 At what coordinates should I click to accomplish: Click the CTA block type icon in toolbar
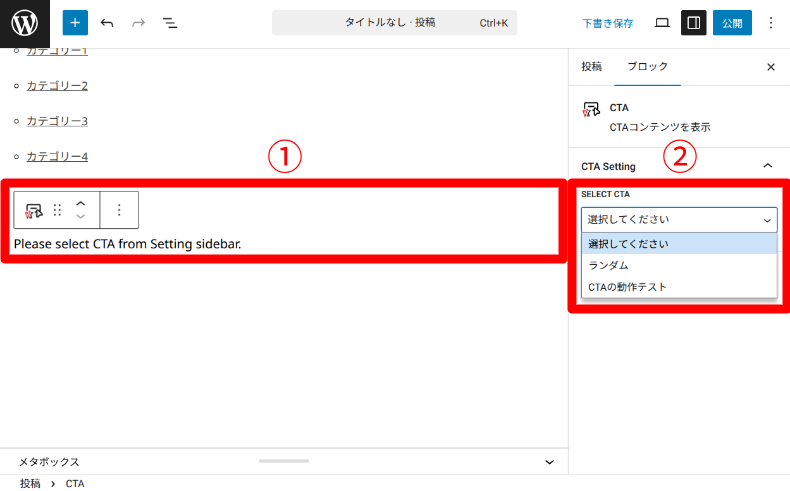pyautogui.click(x=34, y=210)
